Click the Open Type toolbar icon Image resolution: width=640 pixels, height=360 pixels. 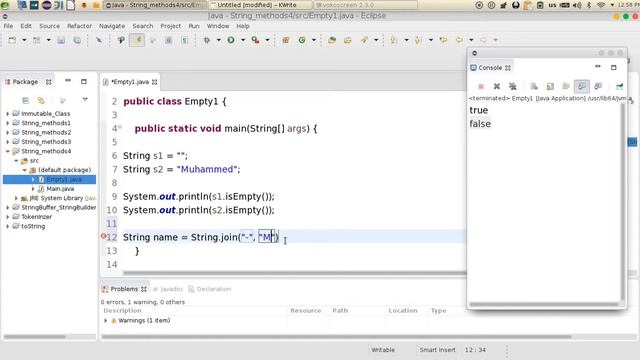pos(332,40)
